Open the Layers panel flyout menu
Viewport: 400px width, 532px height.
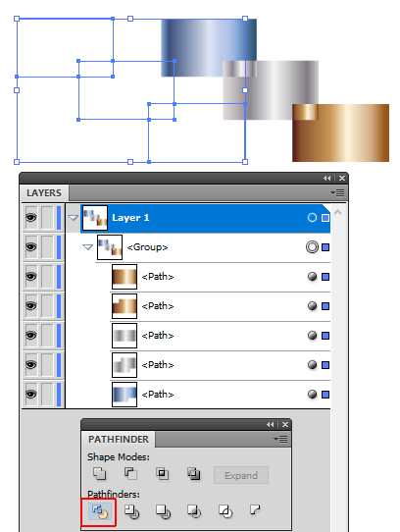[337, 193]
